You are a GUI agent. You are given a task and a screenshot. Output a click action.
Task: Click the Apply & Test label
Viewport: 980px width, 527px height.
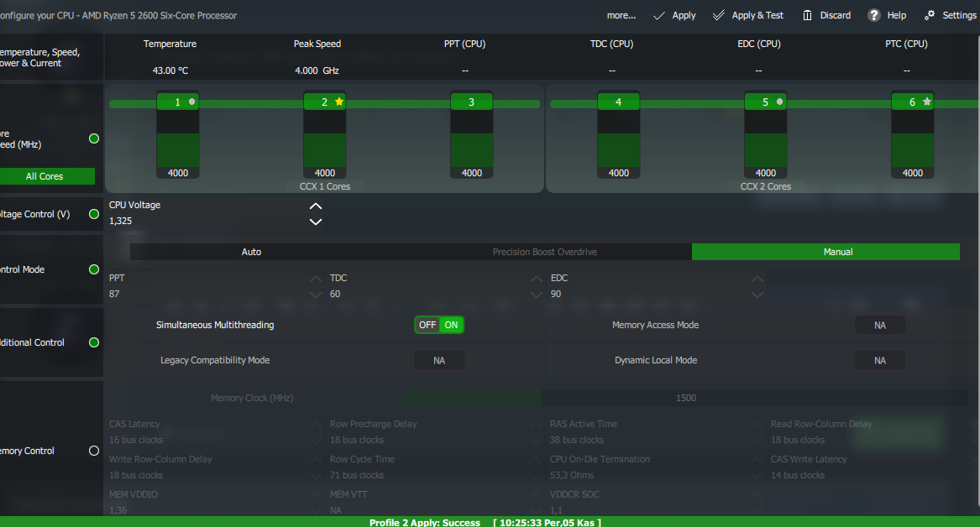(757, 16)
